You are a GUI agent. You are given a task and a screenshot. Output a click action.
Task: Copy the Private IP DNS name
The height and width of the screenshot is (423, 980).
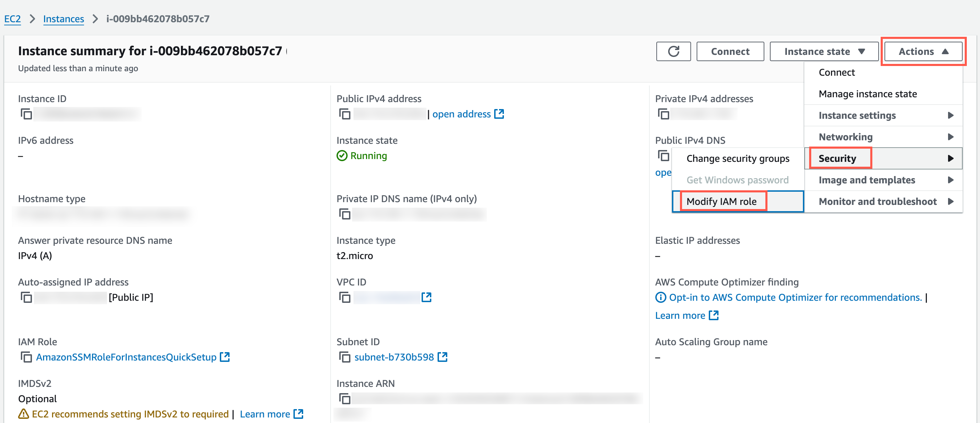tap(345, 214)
